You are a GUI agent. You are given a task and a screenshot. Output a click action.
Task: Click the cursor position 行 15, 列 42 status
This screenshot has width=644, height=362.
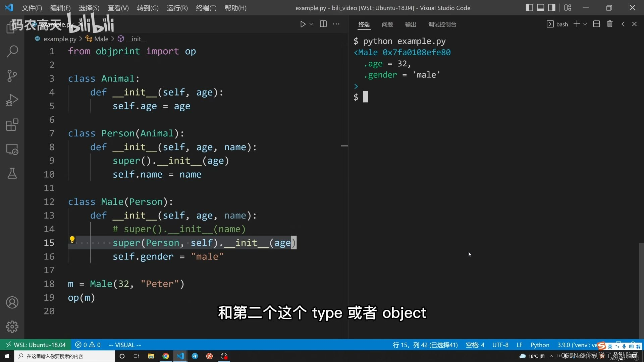tap(425, 345)
